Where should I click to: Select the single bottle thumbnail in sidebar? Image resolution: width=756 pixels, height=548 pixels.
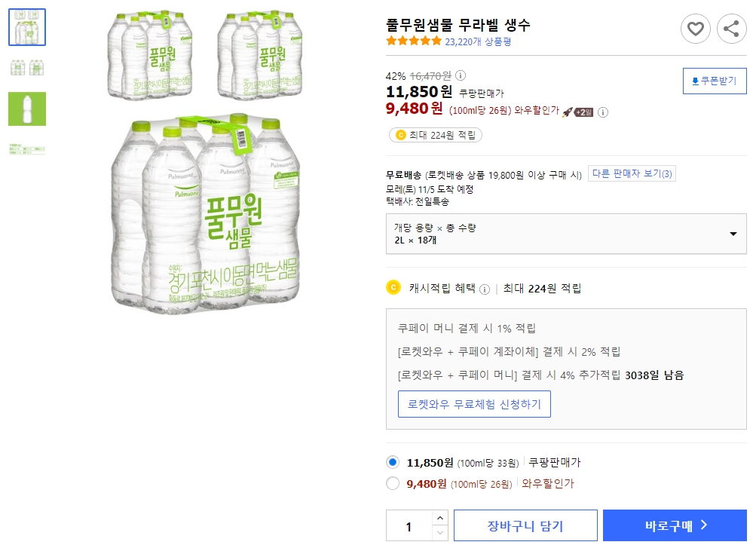26,109
